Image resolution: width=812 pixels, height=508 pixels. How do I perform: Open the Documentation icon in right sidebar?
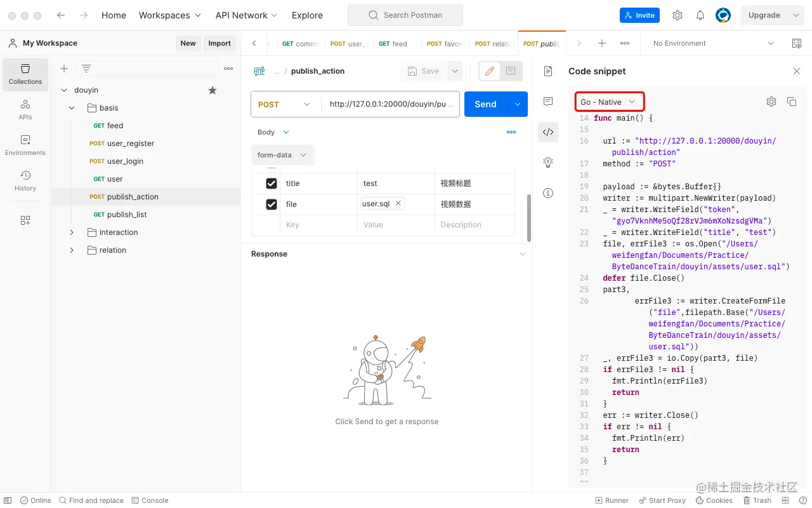[548, 71]
